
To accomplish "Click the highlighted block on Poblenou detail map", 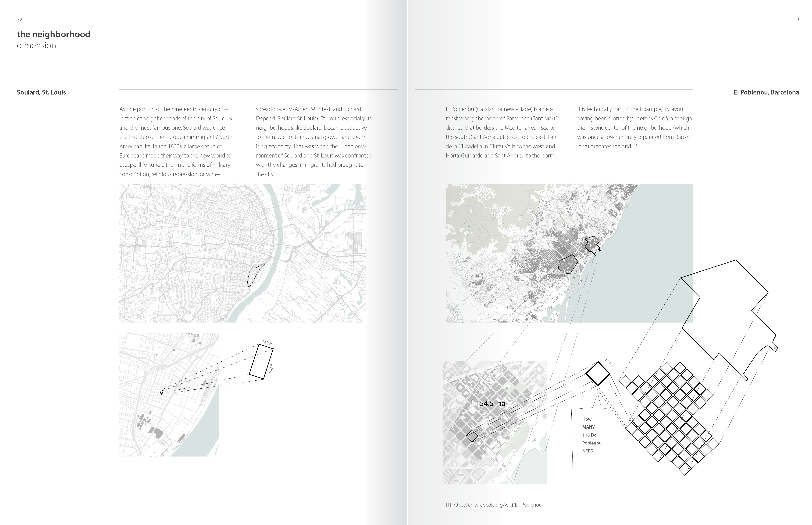I will [x=472, y=436].
